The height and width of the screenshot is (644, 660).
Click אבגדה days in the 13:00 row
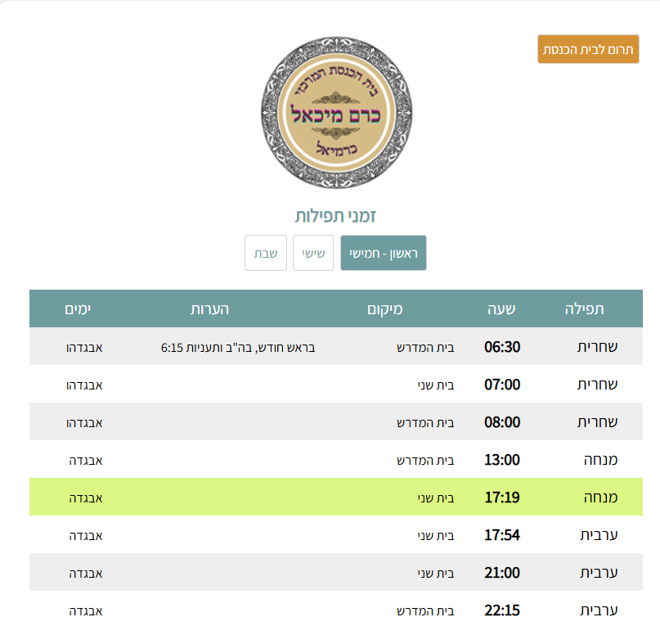[86, 461]
